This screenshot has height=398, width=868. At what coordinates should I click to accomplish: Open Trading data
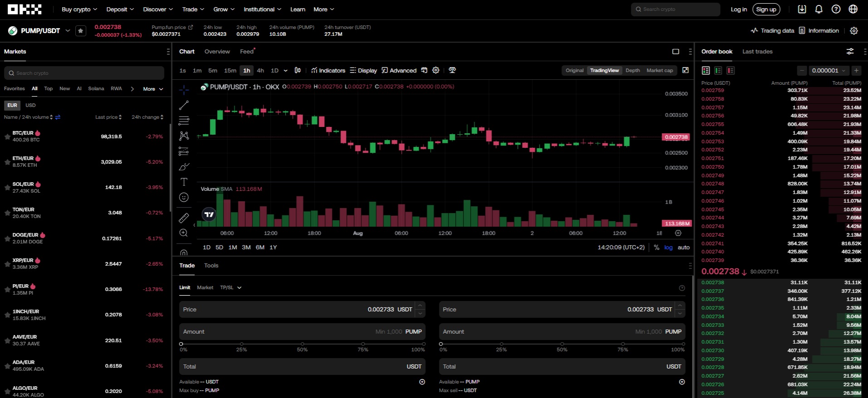772,31
